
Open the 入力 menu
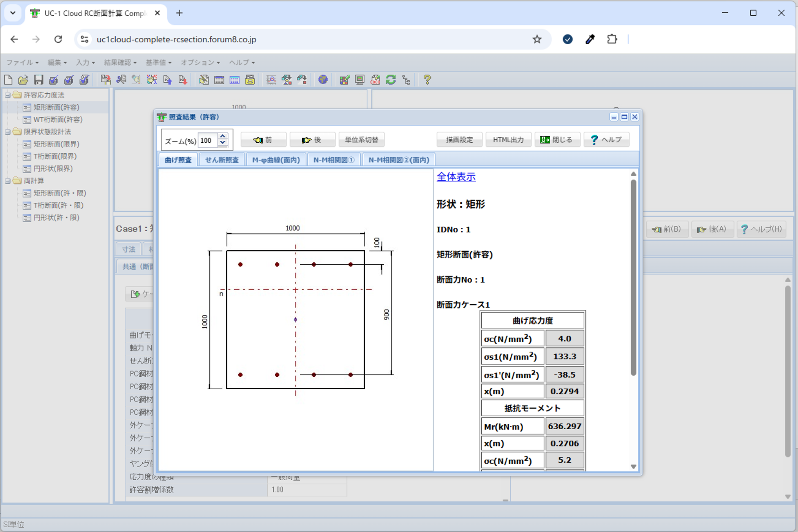pyautogui.click(x=85, y=62)
